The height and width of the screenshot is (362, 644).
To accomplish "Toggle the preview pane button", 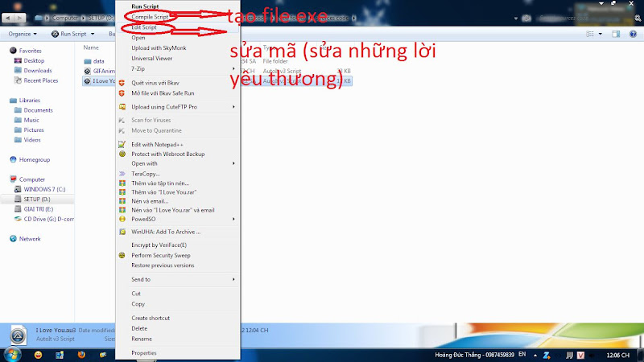I will 616,35.
